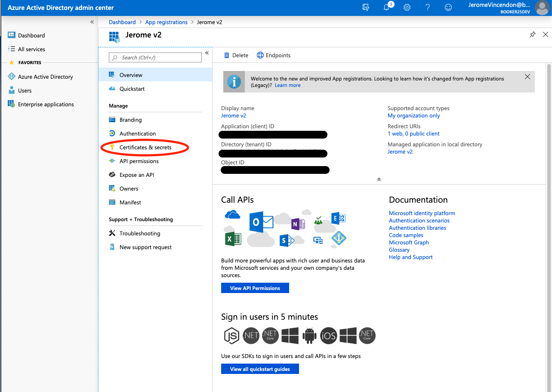
Task: Collapse the left portal navigation pane
Action: pyautogui.click(x=92, y=22)
